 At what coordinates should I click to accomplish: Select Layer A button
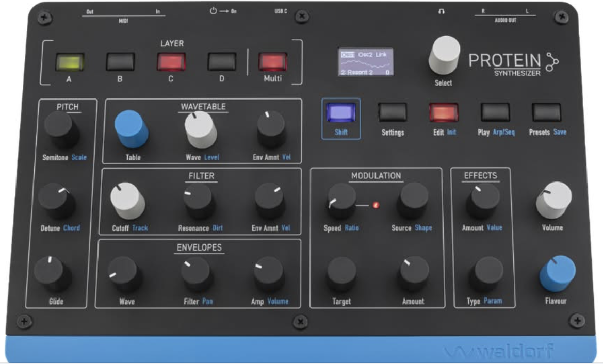pos(70,62)
